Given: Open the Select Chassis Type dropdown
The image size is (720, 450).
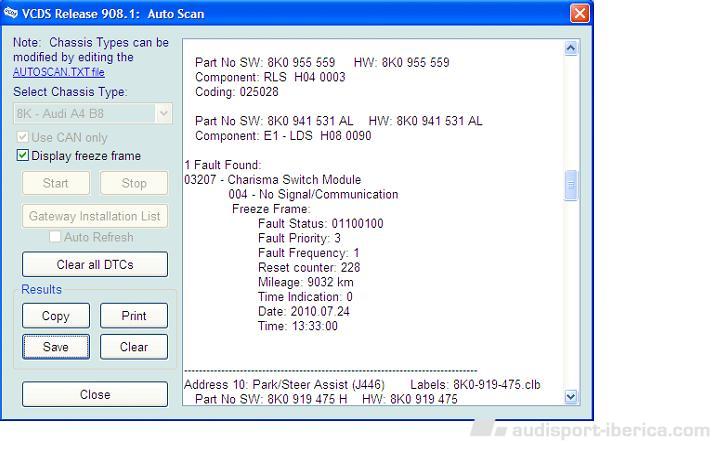Looking at the screenshot, I should [x=93, y=113].
